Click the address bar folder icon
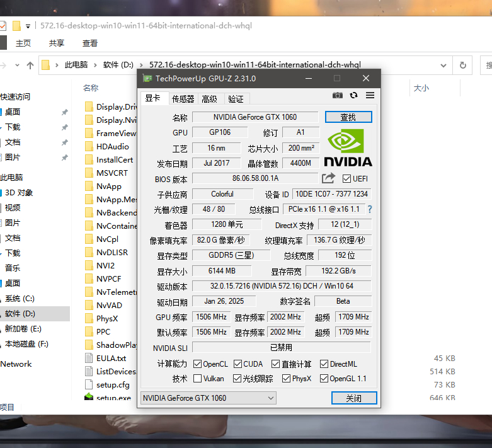 (46, 66)
